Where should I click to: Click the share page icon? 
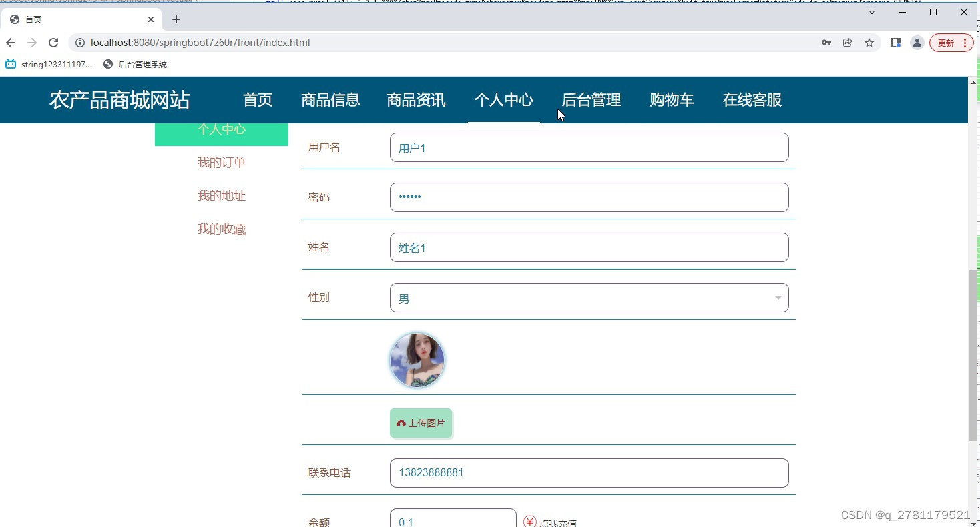848,43
